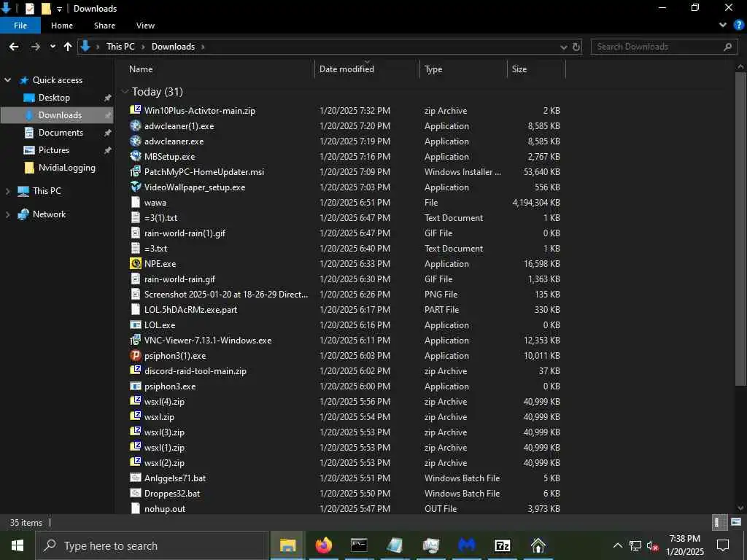The image size is (747, 560).
Task: Click the VideoWallpaper_setup.exe icon
Action: pyautogui.click(x=136, y=187)
